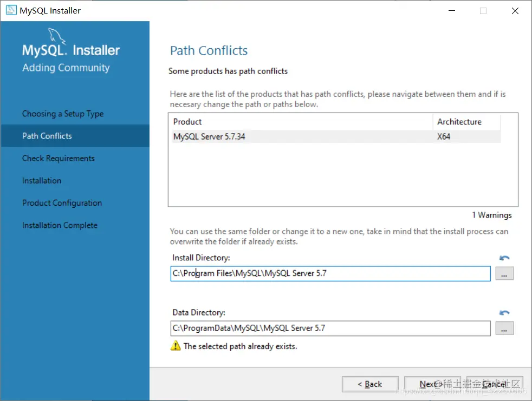Click the MySQL Installer title bar icon
Screen dimensions: 532x401
pyautogui.click(x=11, y=10)
